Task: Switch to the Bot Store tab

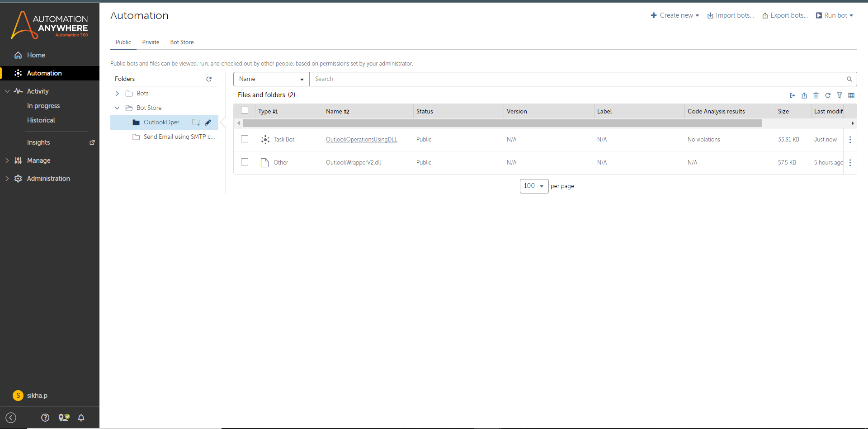Action: click(182, 42)
